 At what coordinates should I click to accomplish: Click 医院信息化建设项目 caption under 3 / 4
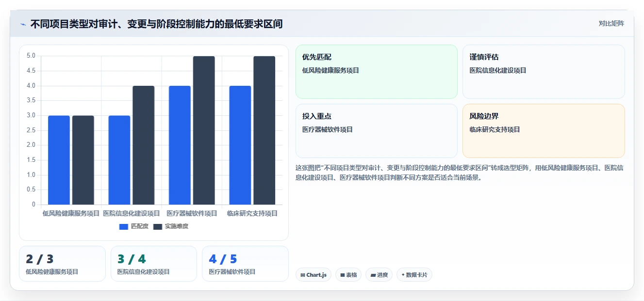(144, 272)
